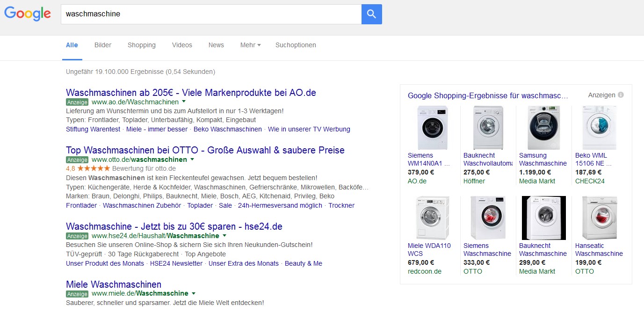This screenshot has width=644, height=312.
Task: Open the 'Waschmaschinen Zubehör' sitelink
Action: (142, 205)
